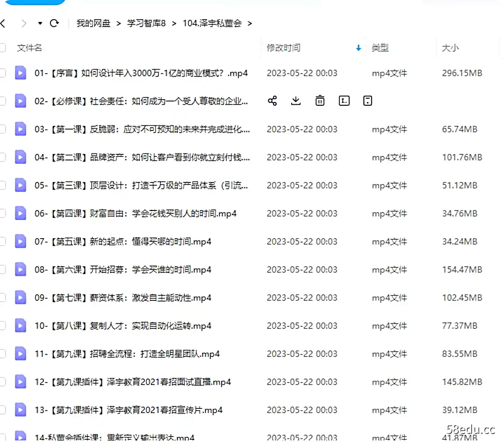
Task: Click the trash icon to delete file 02
Action: (x=320, y=101)
